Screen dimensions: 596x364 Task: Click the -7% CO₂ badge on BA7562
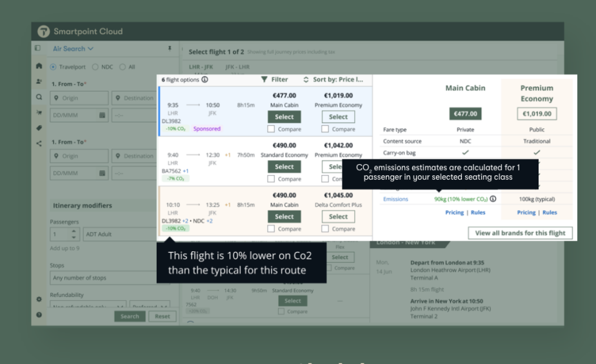coord(175,178)
